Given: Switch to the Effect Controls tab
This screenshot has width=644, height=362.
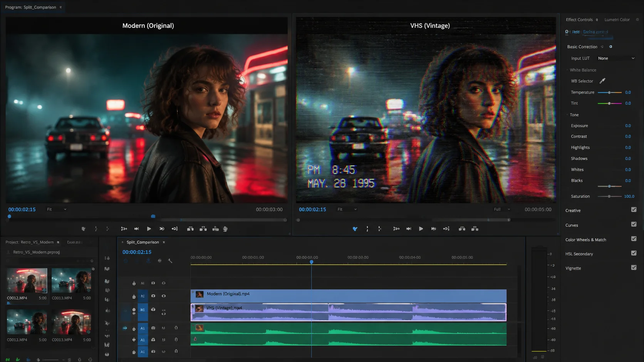Looking at the screenshot, I should pyautogui.click(x=579, y=20).
